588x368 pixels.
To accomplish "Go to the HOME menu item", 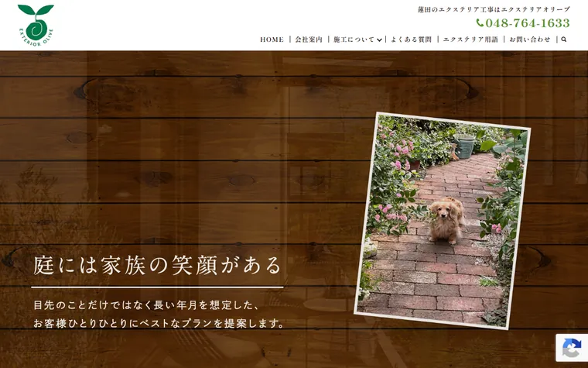I will pos(272,40).
